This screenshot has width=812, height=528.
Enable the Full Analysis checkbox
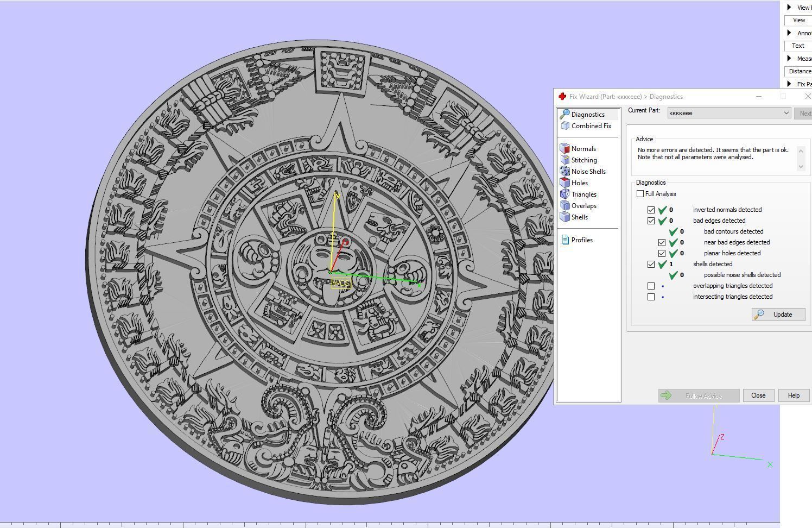point(640,194)
